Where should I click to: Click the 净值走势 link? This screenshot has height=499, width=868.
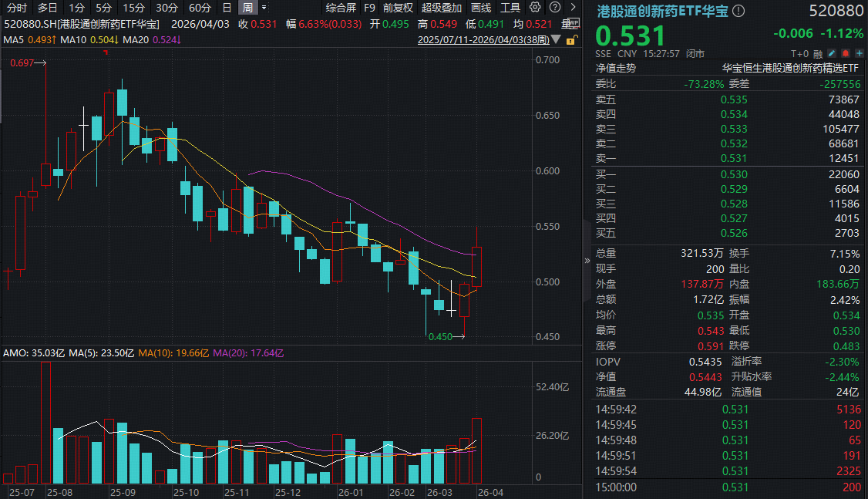coord(616,68)
